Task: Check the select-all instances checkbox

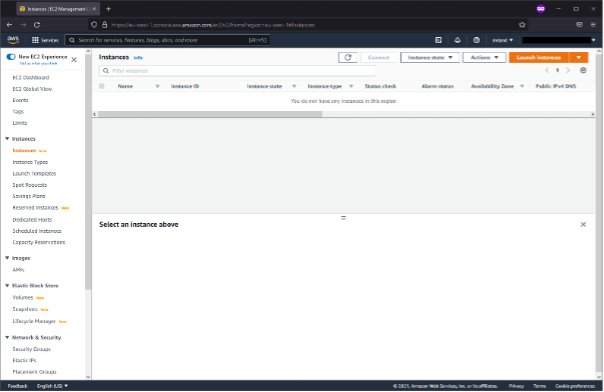Action: click(x=102, y=86)
